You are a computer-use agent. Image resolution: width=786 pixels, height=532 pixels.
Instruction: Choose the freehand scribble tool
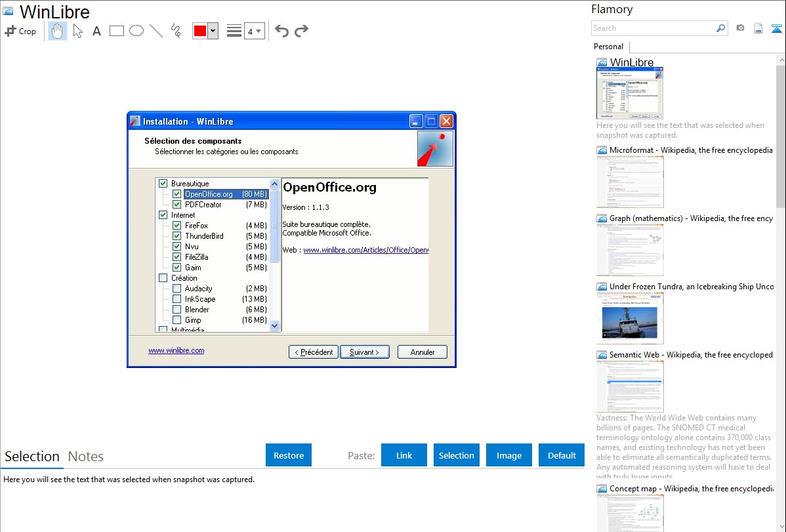tap(176, 31)
